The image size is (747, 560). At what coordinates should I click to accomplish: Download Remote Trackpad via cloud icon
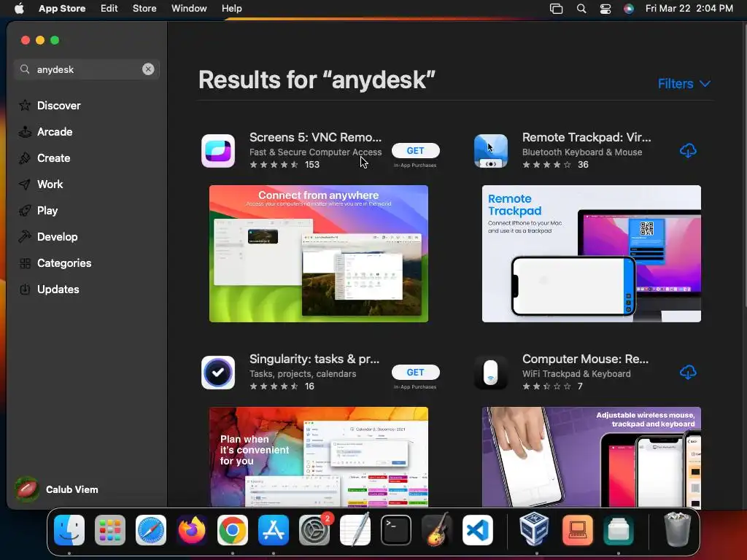point(688,151)
